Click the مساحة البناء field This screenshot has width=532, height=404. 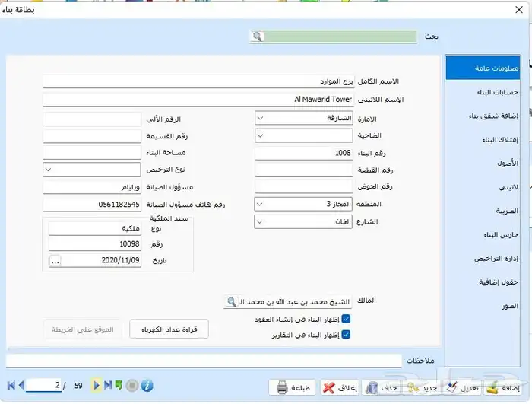92,153
